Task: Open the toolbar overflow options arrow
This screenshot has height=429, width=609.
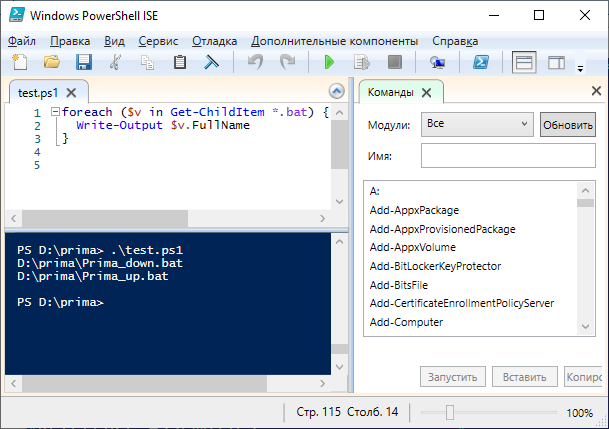Action: pos(580,69)
